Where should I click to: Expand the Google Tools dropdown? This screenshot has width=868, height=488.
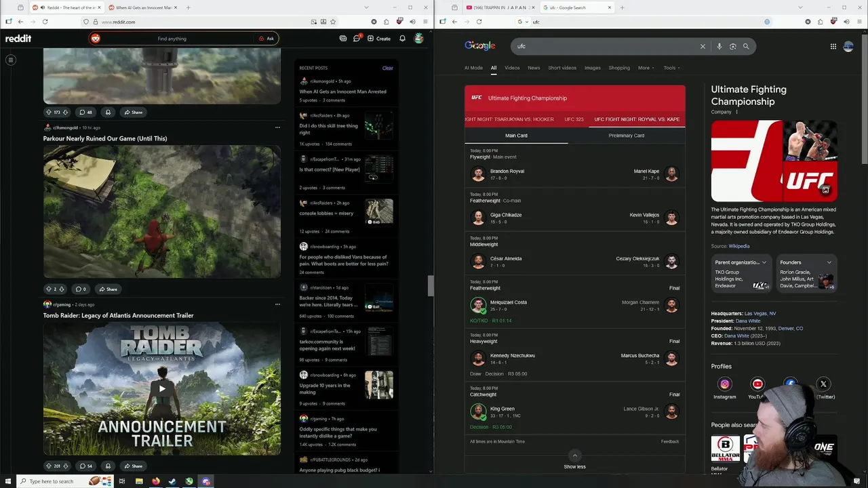(x=671, y=68)
